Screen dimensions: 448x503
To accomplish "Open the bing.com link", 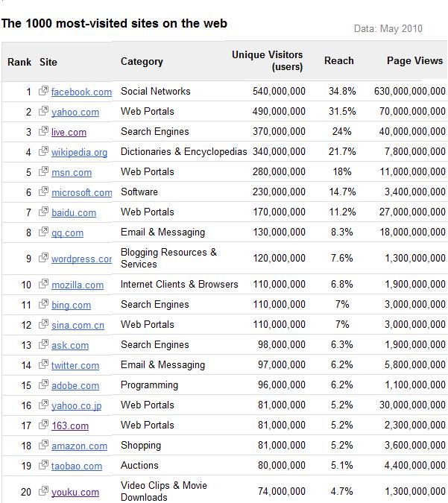I will click(x=71, y=305).
